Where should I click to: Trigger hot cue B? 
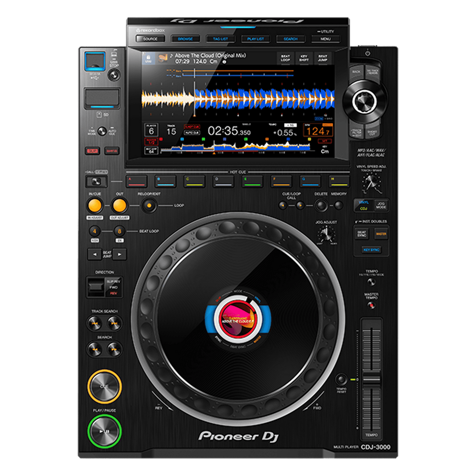click(x=165, y=181)
